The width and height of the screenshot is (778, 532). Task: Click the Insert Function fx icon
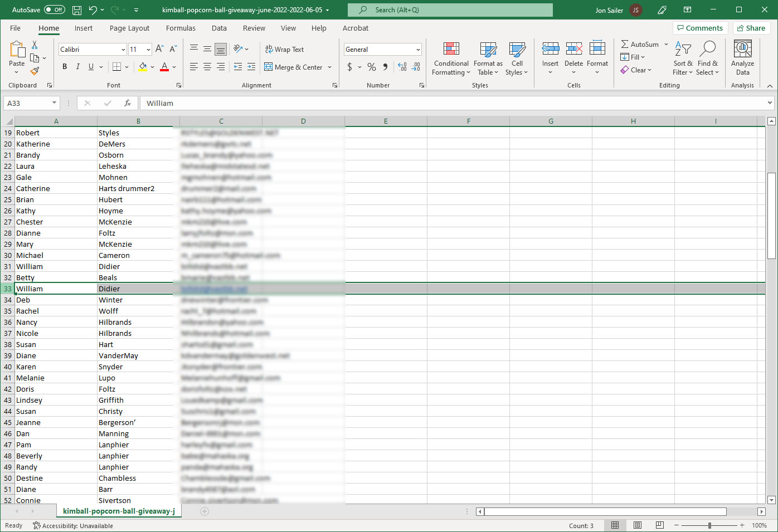128,103
